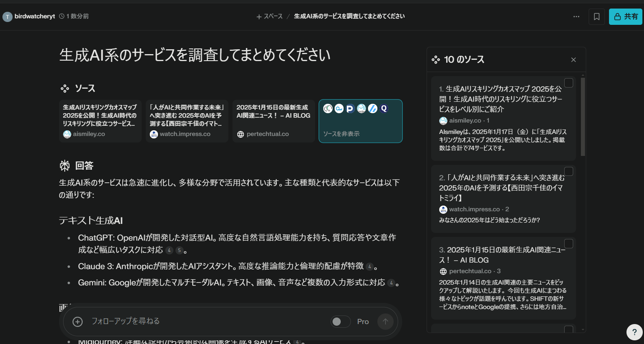Screen dimensions: 644x344
Task: Click the Q favicon in the sources card
Action: coord(384,109)
